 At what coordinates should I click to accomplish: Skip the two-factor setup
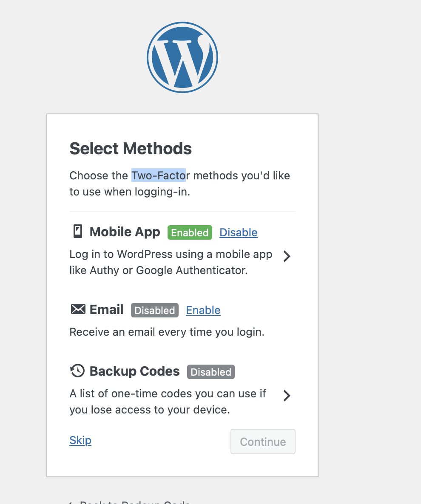(80, 440)
